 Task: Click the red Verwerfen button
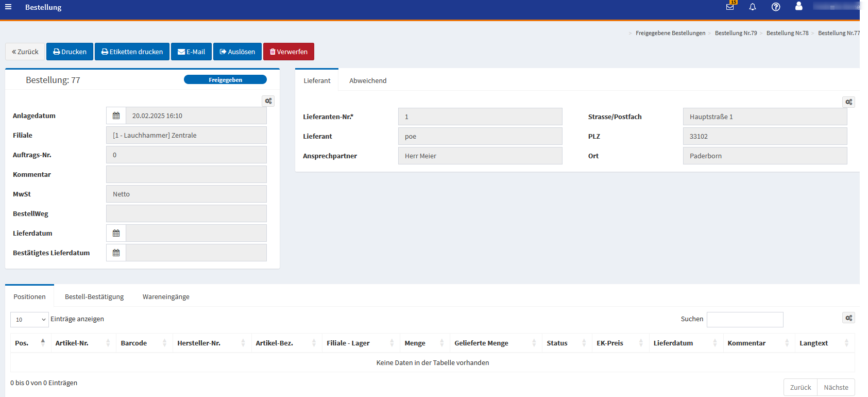[288, 52]
